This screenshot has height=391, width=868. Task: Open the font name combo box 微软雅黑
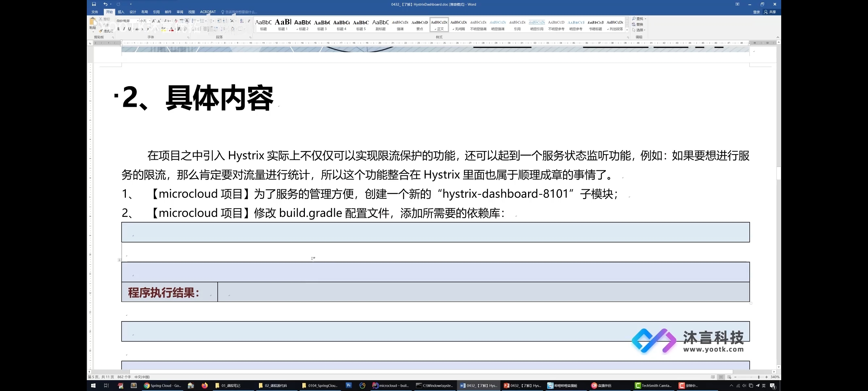tap(127, 21)
